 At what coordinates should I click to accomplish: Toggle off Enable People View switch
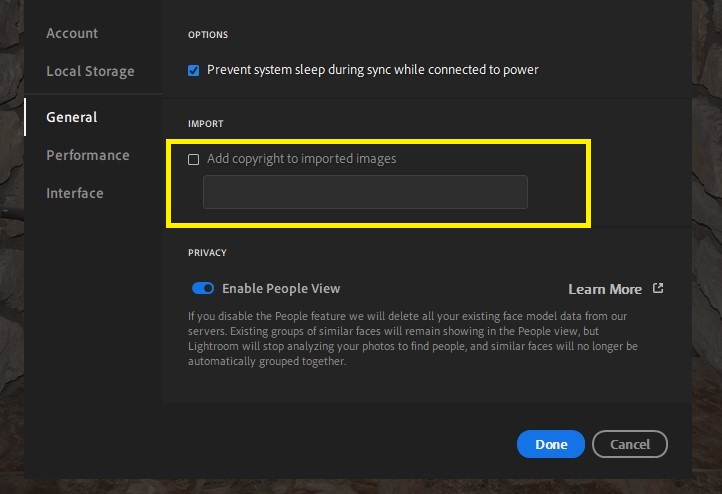click(x=203, y=288)
